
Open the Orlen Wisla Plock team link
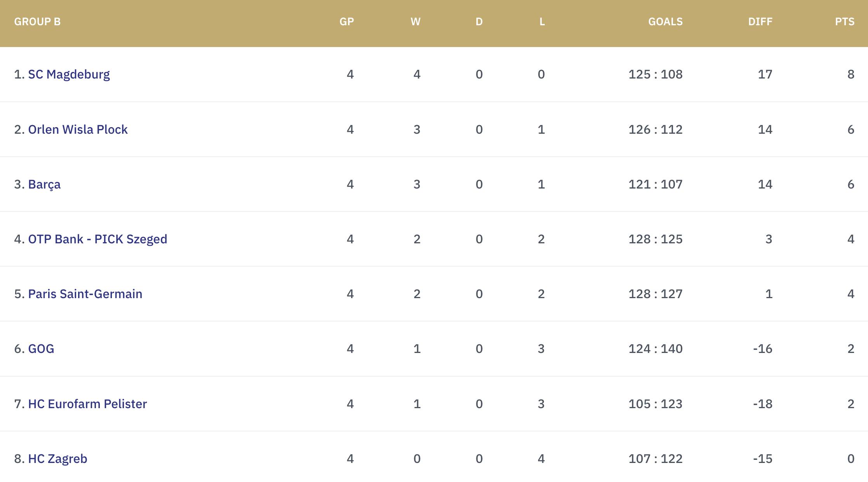coord(78,129)
